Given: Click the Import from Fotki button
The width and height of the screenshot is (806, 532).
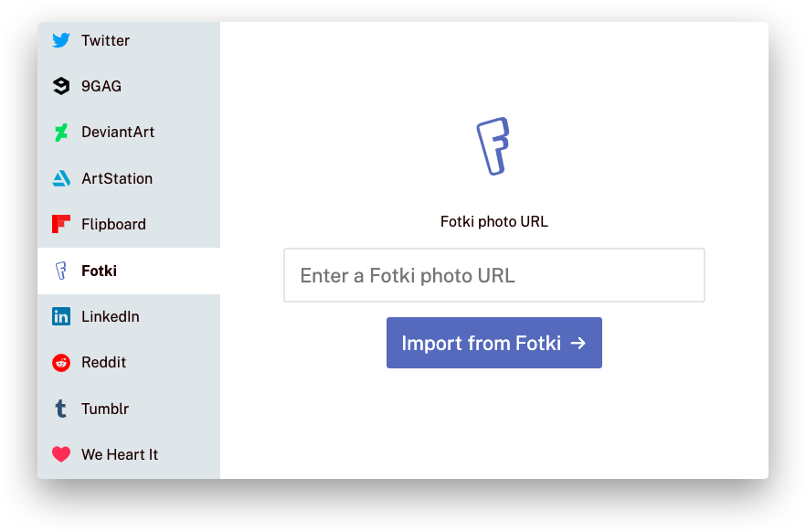Looking at the screenshot, I should coord(494,343).
